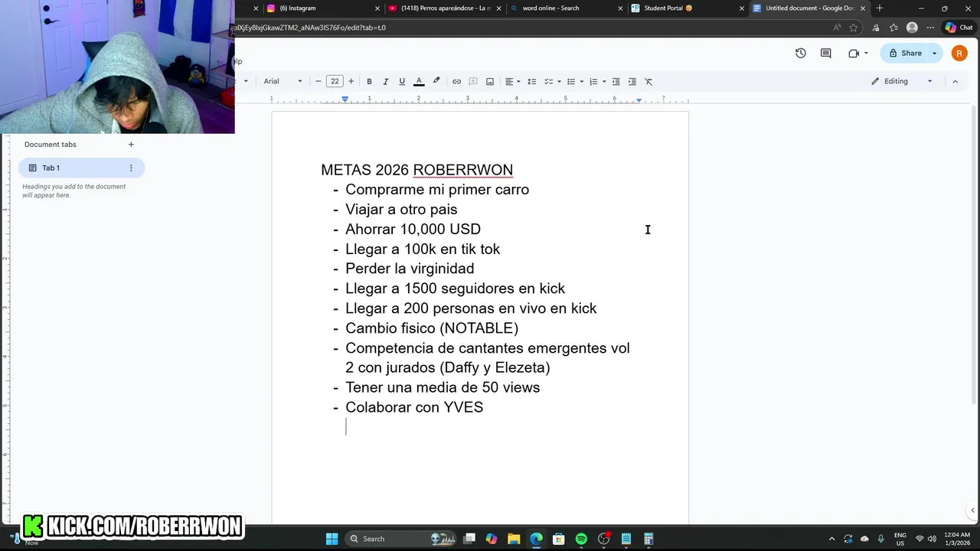Viewport: 980px width, 551px height.
Task: Open the text alignment dropdown
Action: click(x=512, y=81)
